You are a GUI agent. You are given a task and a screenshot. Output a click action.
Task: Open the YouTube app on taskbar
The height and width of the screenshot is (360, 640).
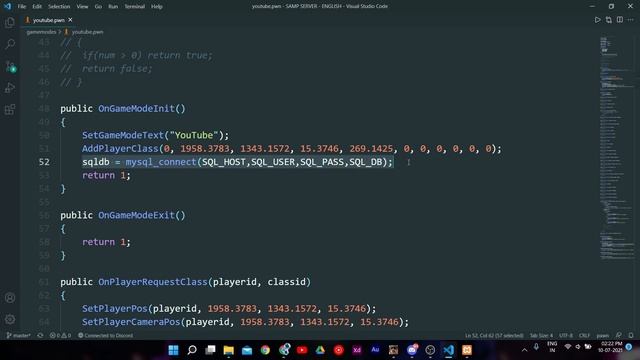click(x=302, y=350)
